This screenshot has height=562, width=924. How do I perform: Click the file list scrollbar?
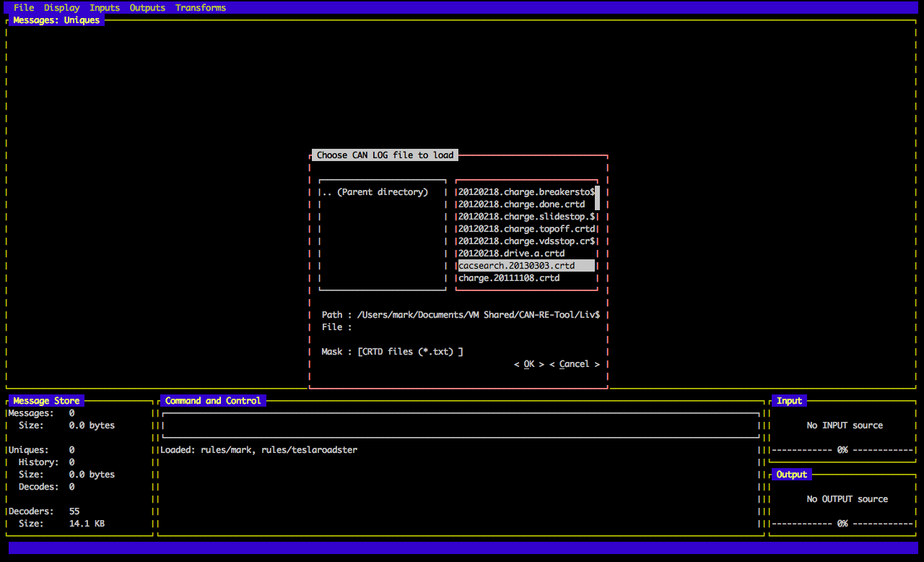597,198
